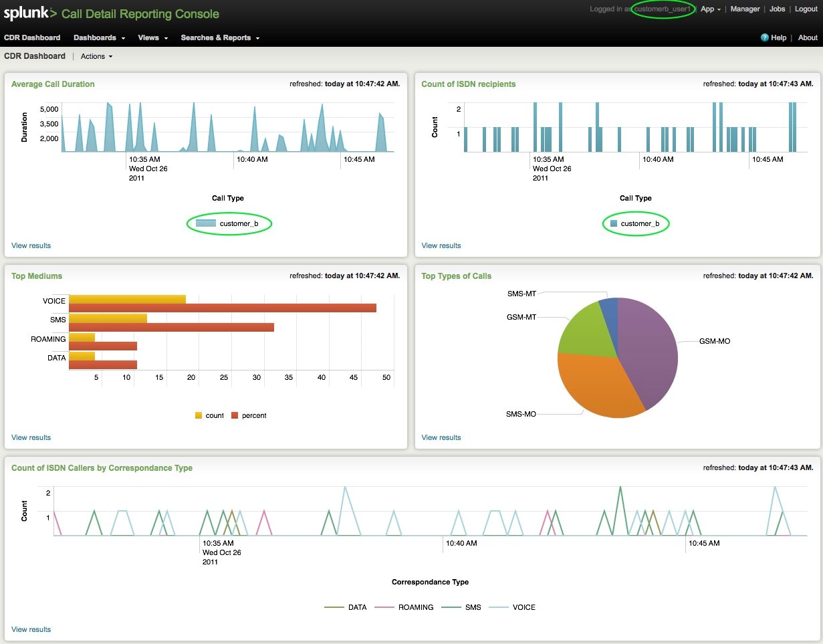Open the Actions dropdown
The image size is (823, 644).
pos(96,57)
